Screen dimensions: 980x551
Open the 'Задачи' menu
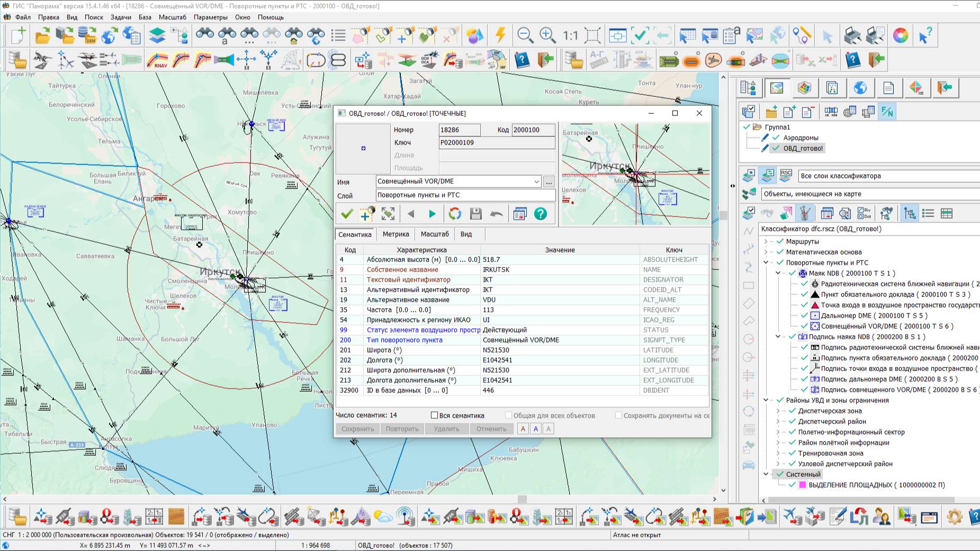point(121,17)
